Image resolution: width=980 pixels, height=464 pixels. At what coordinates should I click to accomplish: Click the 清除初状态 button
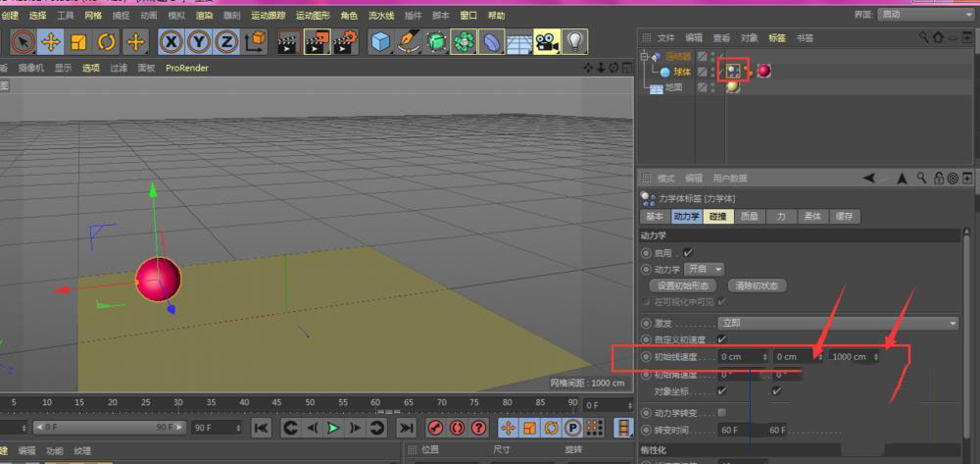coord(758,285)
